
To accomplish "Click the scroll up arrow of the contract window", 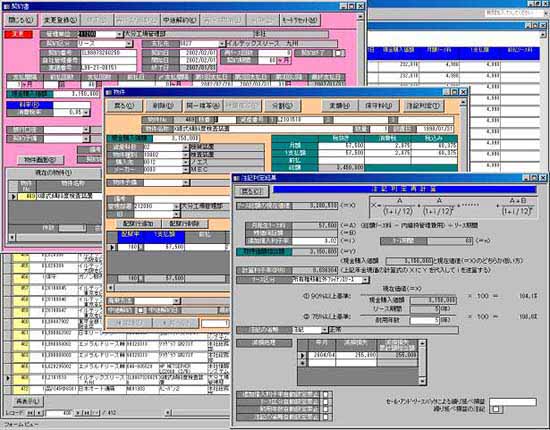I will (361, 16).
